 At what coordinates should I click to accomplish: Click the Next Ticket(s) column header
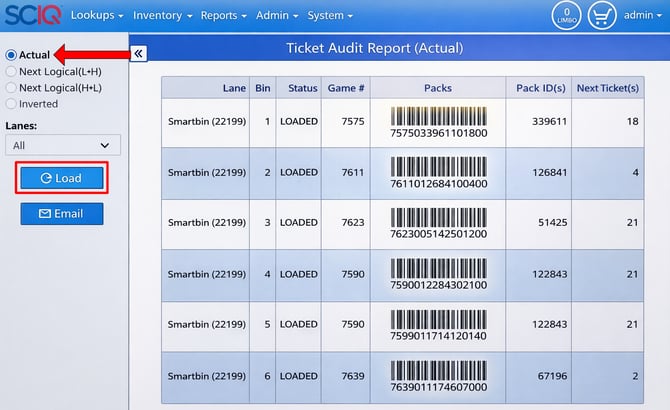click(608, 88)
